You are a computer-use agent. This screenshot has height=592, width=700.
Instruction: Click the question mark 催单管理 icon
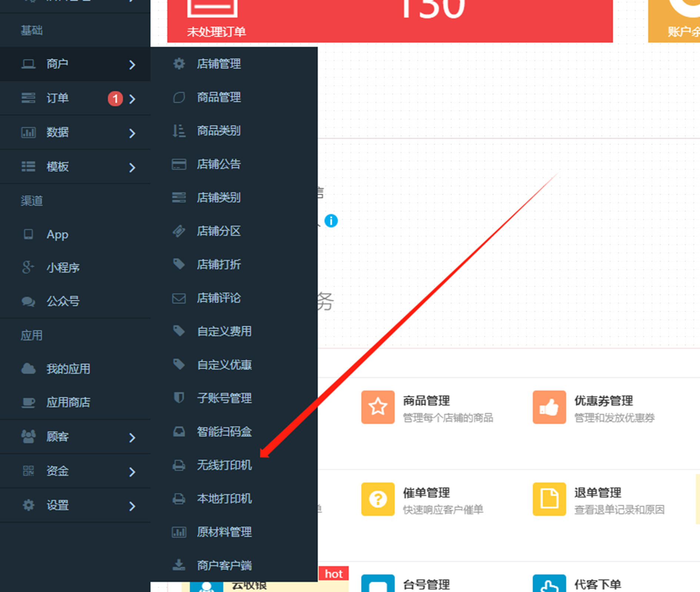(377, 499)
